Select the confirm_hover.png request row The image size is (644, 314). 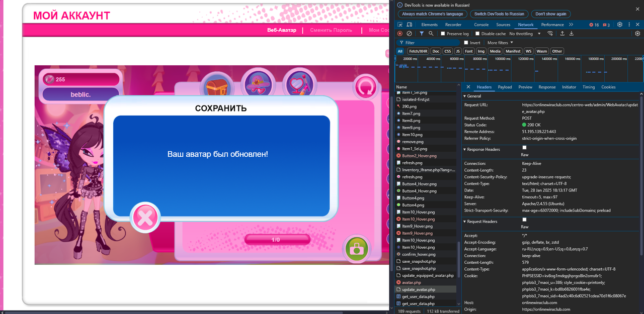point(426,254)
